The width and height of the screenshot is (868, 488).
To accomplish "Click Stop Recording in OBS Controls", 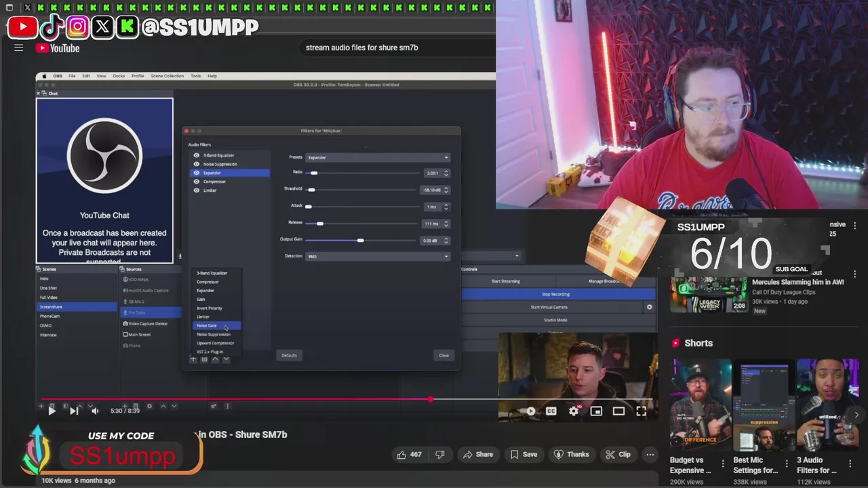I will tap(556, 294).
